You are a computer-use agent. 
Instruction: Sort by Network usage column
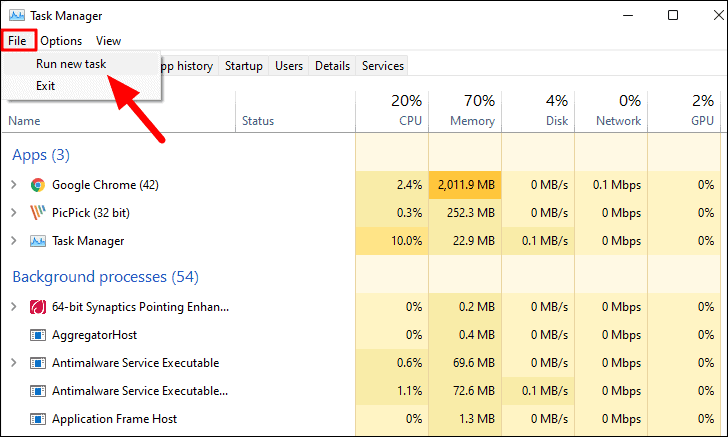pos(611,111)
